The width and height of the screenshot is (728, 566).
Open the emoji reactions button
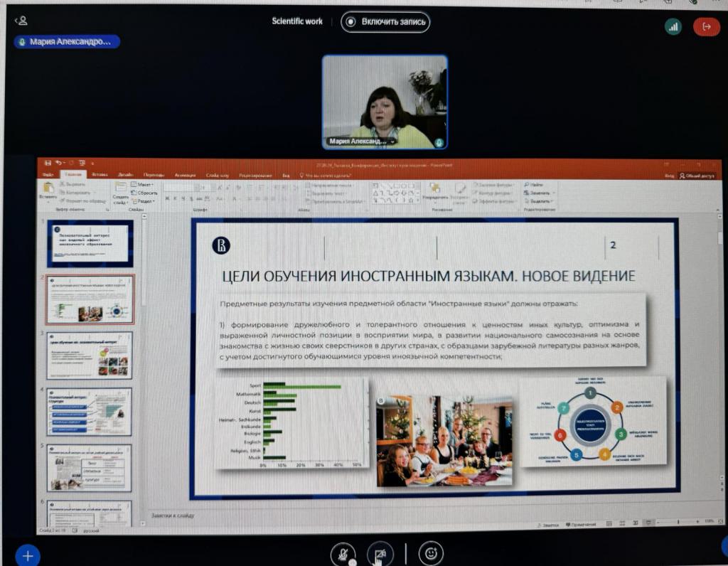tap(430, 552)
